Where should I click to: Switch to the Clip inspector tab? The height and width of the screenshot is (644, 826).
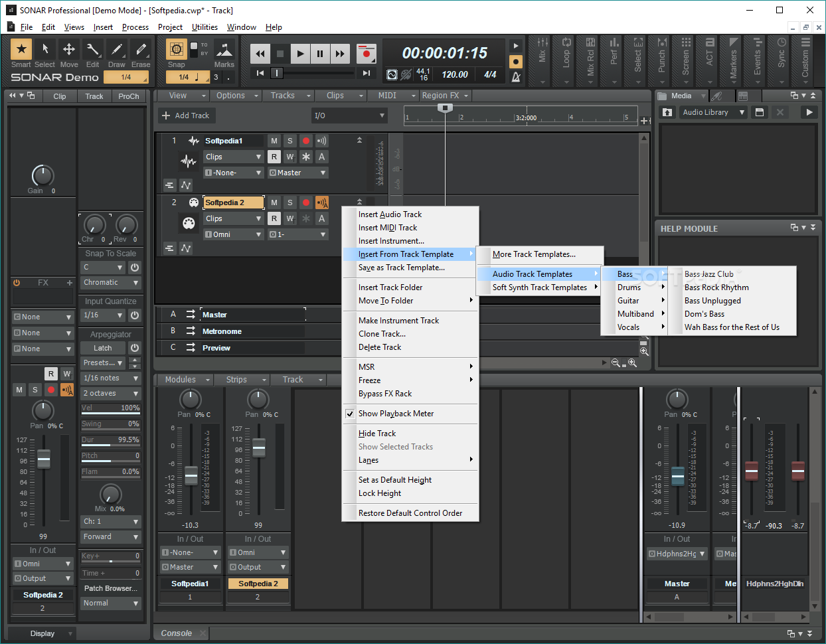point(59,96)
